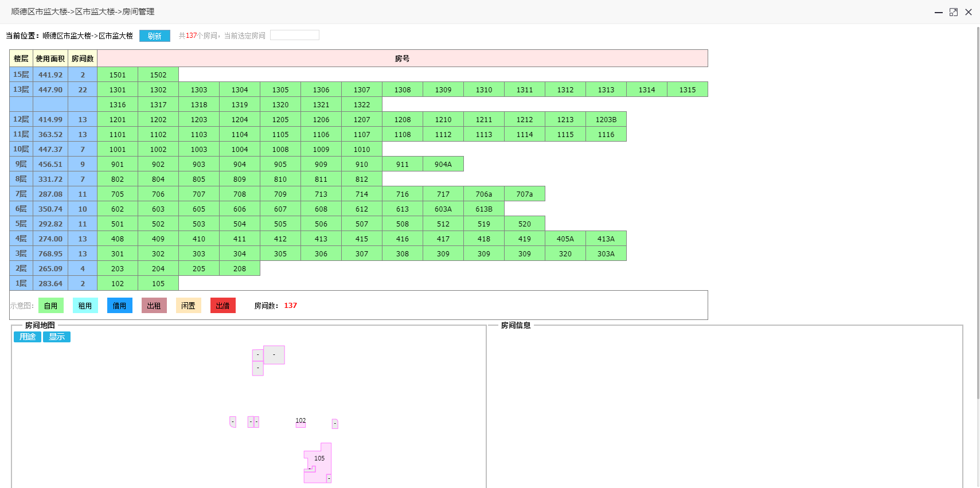Select room 706a
Image resolution: width=980 pixels, height=488 pixels.
tap(484, 194)
